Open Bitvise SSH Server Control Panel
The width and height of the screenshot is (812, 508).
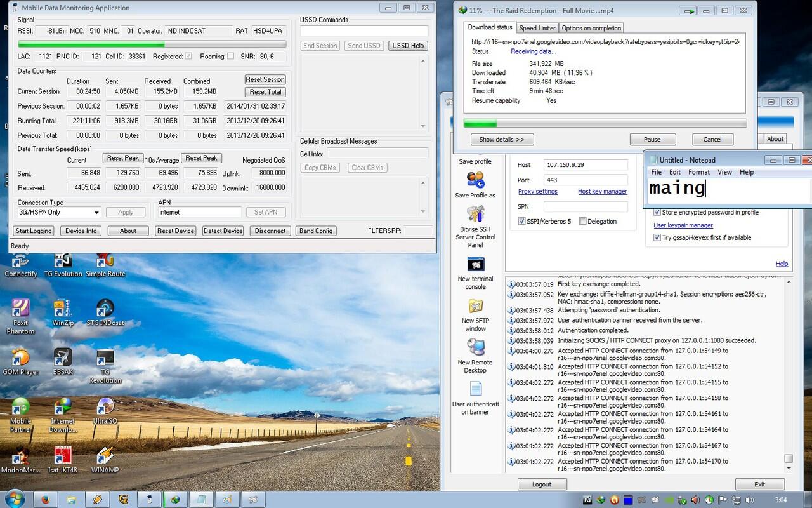tap(475, 227)
